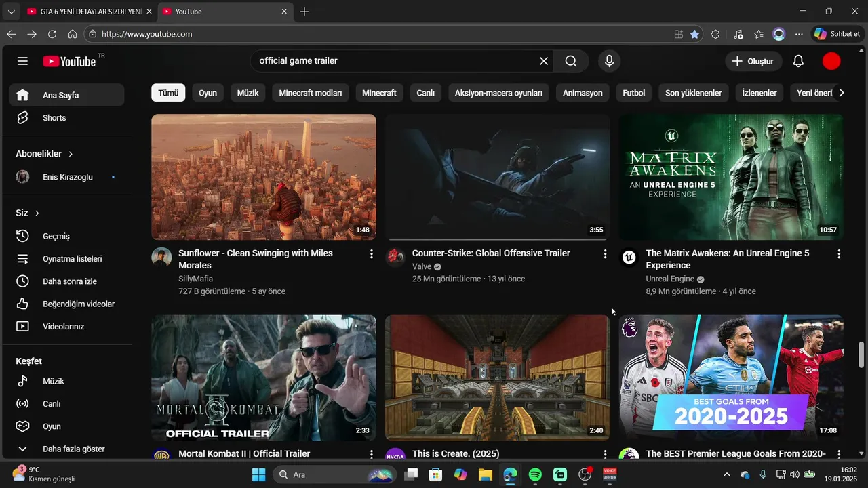Open more options for Counter-Strike trailer
The width and height of the screenshot is (868, 488).
tap(605, 254)
